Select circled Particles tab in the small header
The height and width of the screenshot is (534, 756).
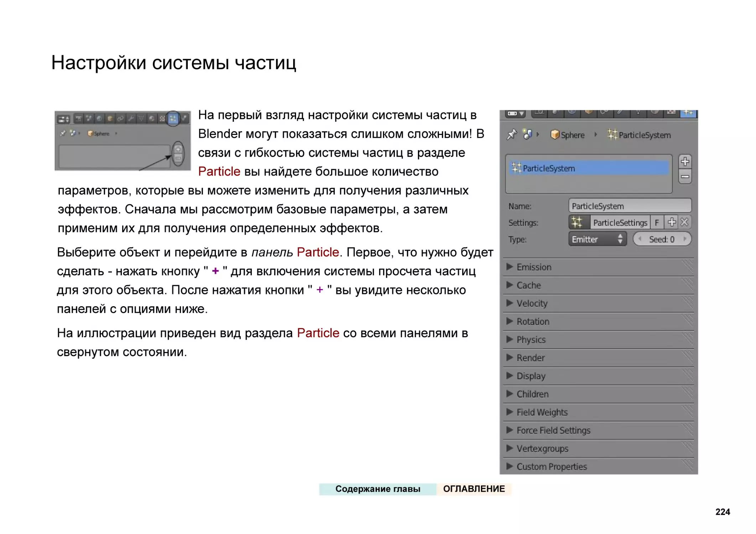click(173, 119)
